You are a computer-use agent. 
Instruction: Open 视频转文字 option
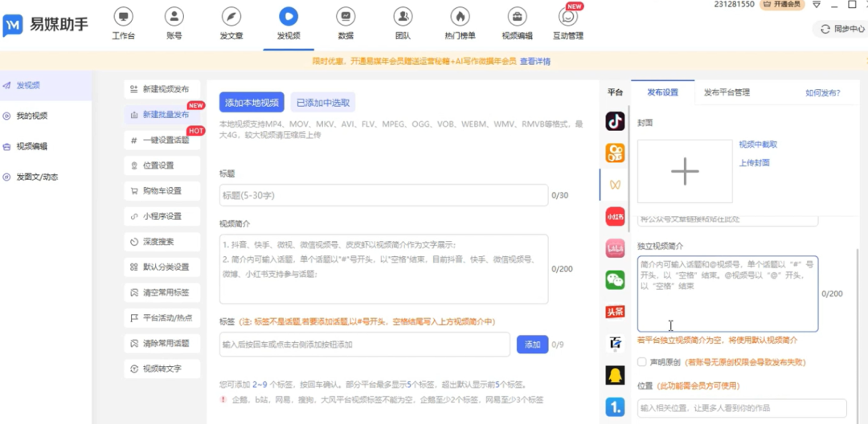point(162,369)
